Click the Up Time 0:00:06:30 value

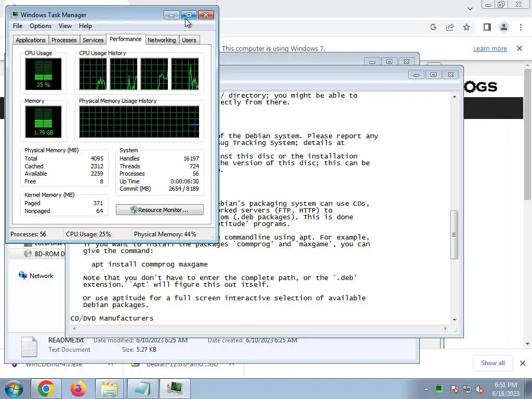pyautogui.click(x=184, y=181)
